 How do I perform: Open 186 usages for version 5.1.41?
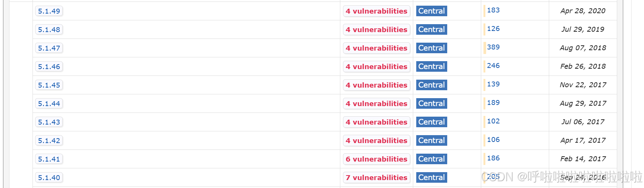click(x=493, y=158)
